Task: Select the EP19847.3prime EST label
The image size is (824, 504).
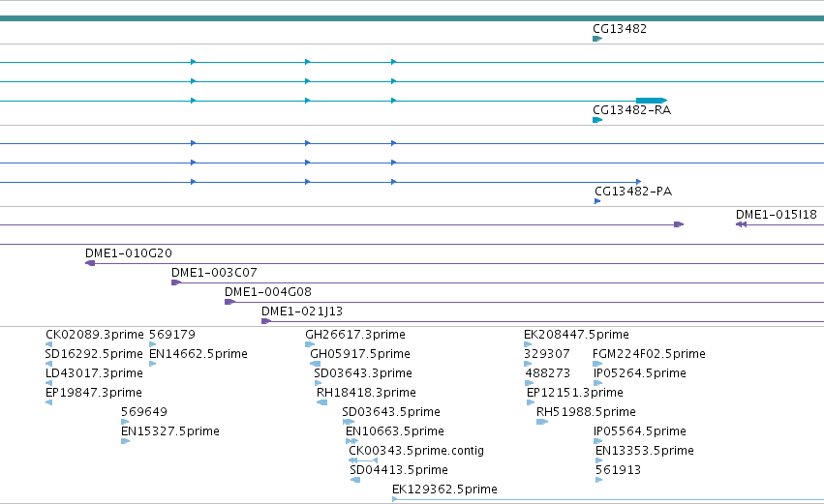Action: (94, 393)
